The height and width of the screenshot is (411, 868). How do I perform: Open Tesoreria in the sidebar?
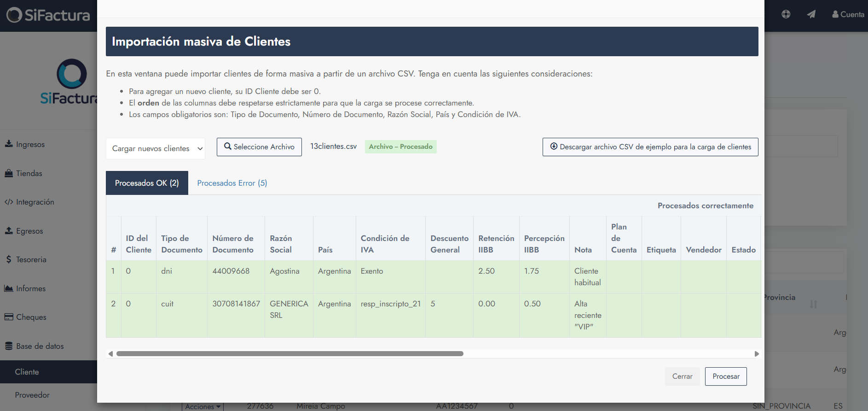(x=31, y=259)
